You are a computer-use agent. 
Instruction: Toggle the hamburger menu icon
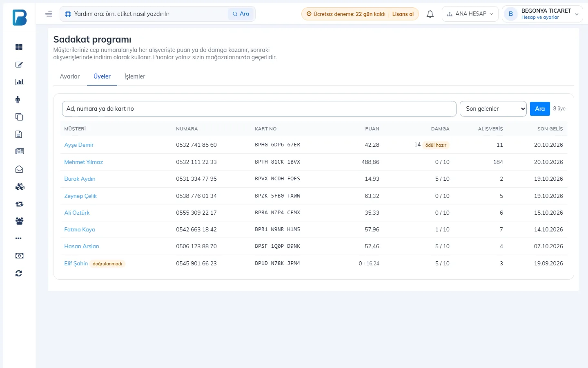(x=49, y=14)
